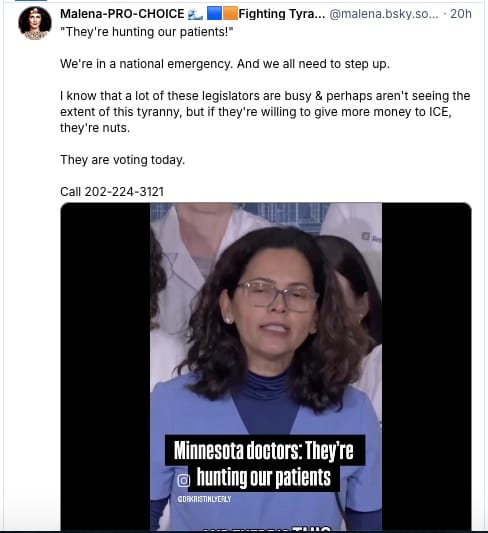Click the paragraph about legislators and ICE
The height and width of the screenshot is (533, 488).
coord(265,112)
